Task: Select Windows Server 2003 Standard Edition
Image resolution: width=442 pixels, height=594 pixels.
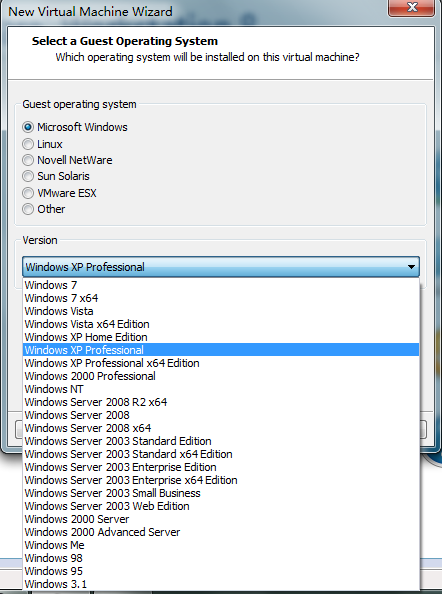Action: click(x=221, y=441)
